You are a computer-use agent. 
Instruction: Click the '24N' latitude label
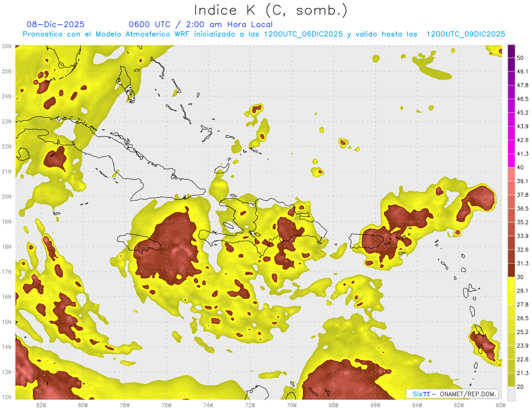click(6, 96)
